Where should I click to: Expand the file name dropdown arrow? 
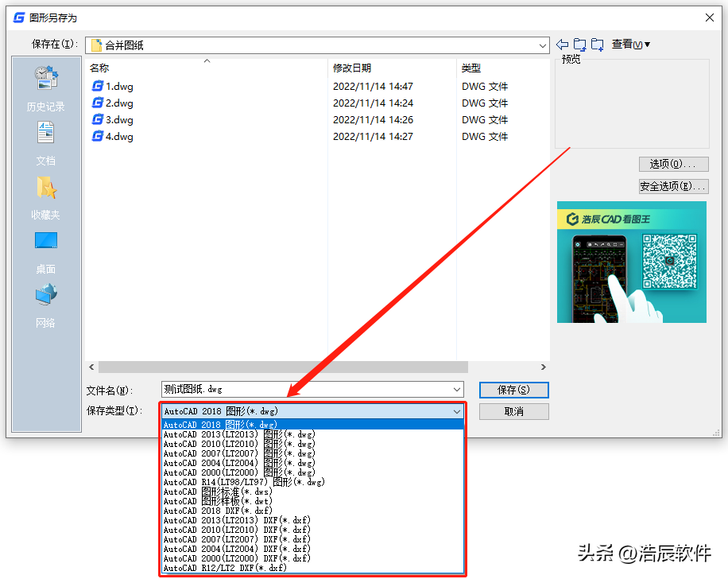click(457, 390)
